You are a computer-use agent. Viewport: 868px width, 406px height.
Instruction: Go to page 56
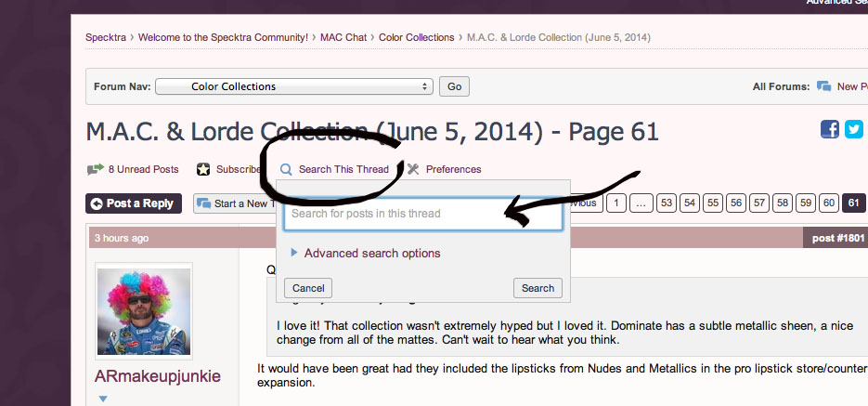pos(735,203)
